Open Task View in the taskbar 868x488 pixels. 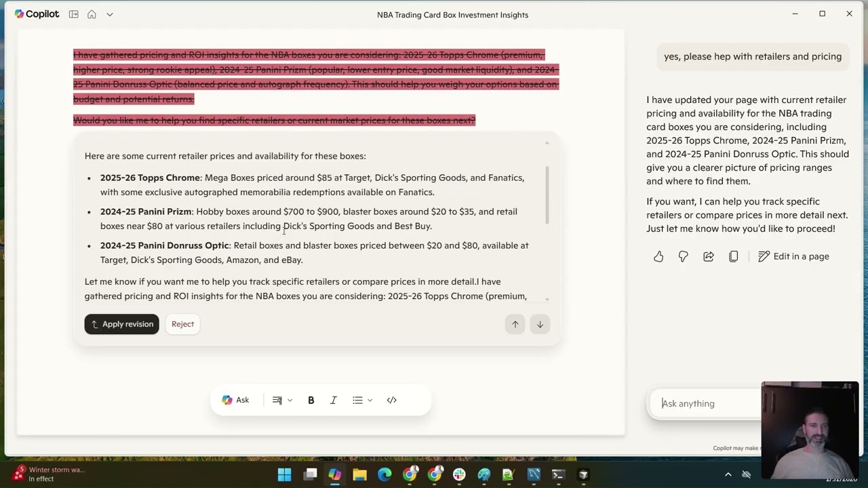tap(310, 474)
